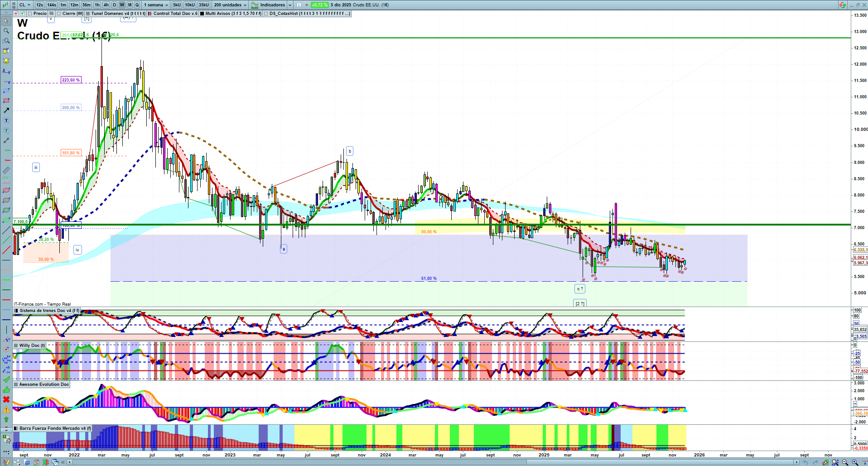Open the 200 unidades dropdown
The width and height of the screenshot is (868, 466).
[x=231, y=5]
